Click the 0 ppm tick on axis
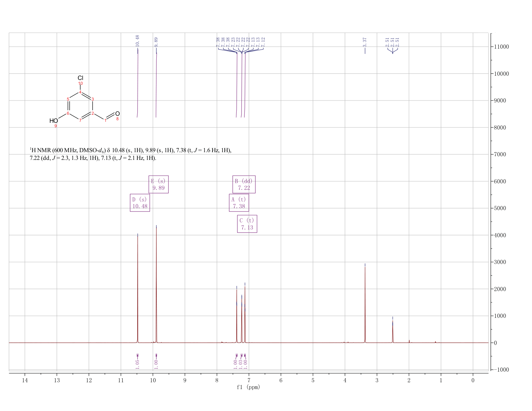532x411 pixels. [473, 380]
